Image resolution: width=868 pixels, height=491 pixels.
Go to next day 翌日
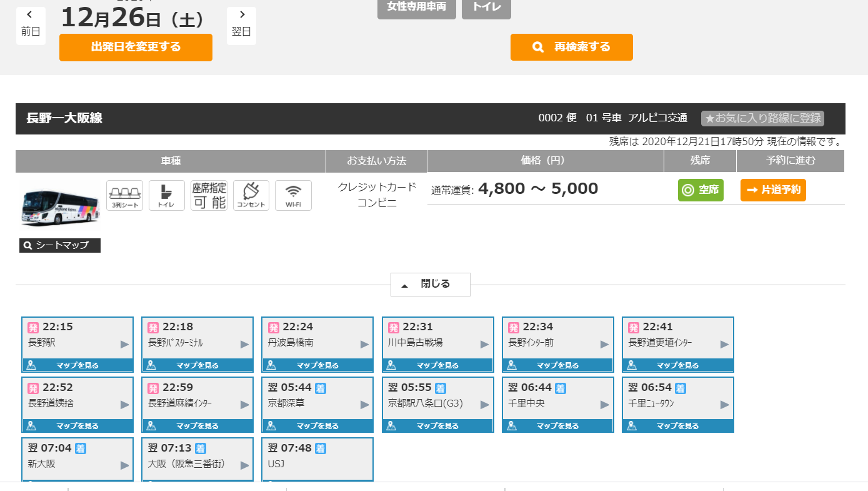pyautogui.click(x=241, y=26)
